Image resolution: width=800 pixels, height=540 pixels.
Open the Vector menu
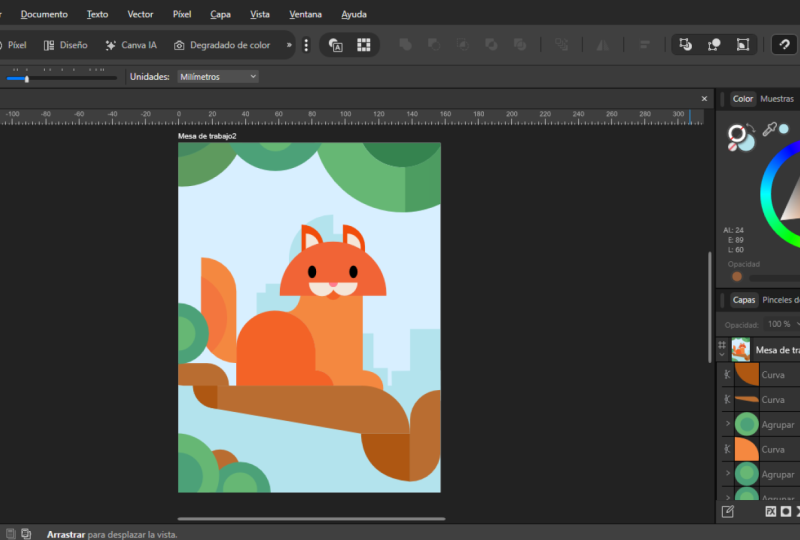click(x=140, y=14)
